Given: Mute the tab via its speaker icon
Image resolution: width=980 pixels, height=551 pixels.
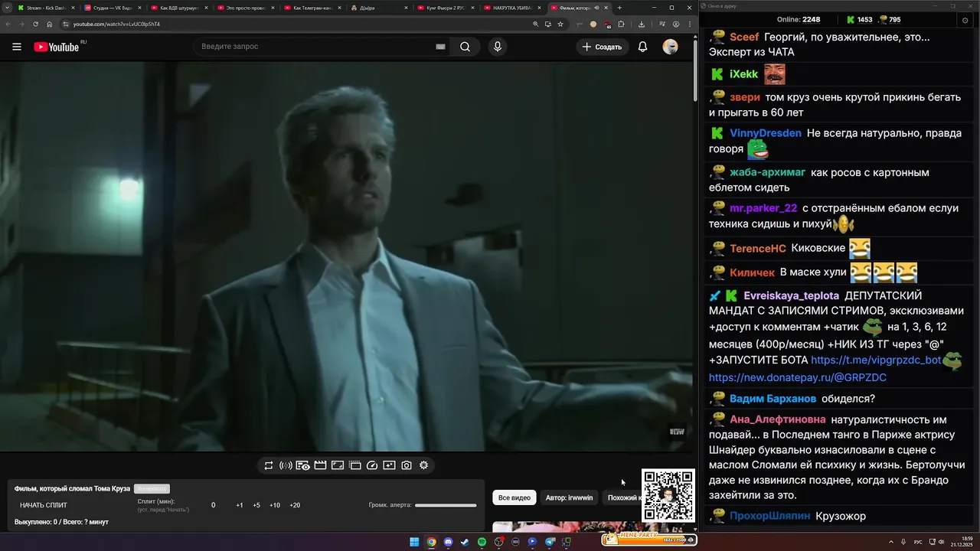Looking at the screenshot, I should tap(596, 8).
